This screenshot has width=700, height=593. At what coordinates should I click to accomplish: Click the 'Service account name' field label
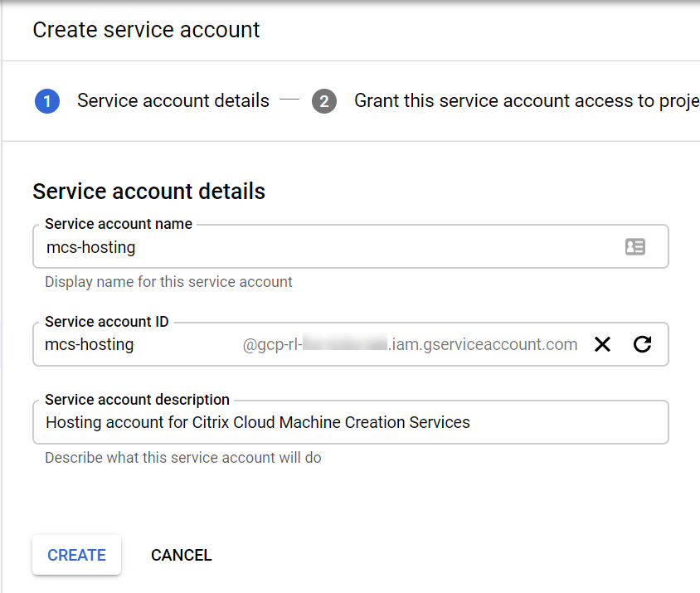click(119, 224)
